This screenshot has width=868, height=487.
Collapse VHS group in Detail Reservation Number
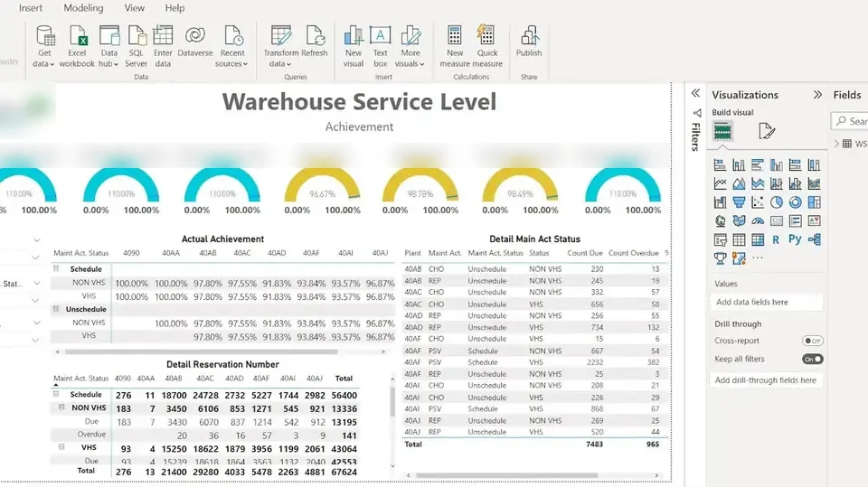coord(61,447)
